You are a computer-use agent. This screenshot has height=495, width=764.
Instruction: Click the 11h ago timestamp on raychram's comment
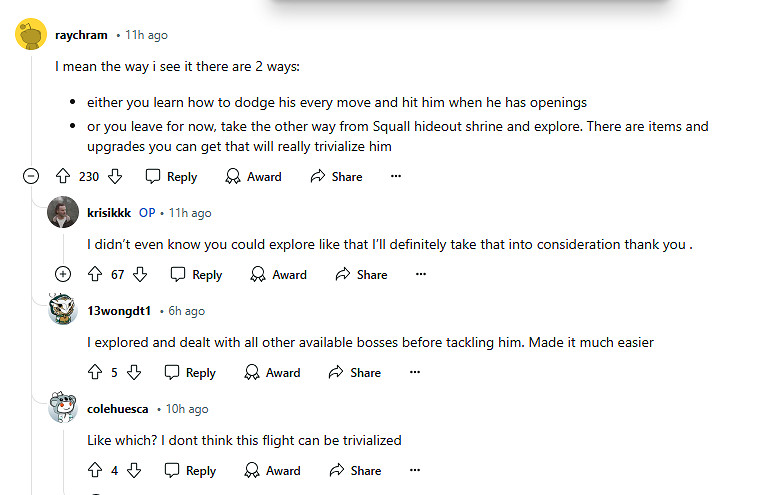[x=146, y=35]
